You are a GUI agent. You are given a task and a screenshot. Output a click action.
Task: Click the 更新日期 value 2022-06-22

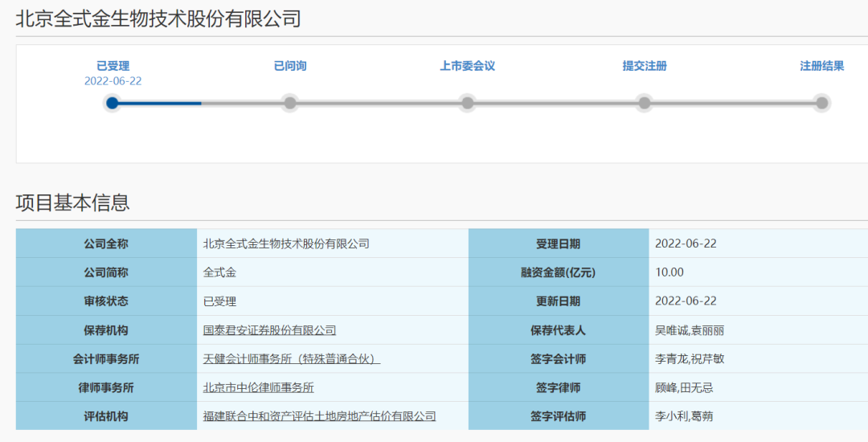(x=686, y=301)
